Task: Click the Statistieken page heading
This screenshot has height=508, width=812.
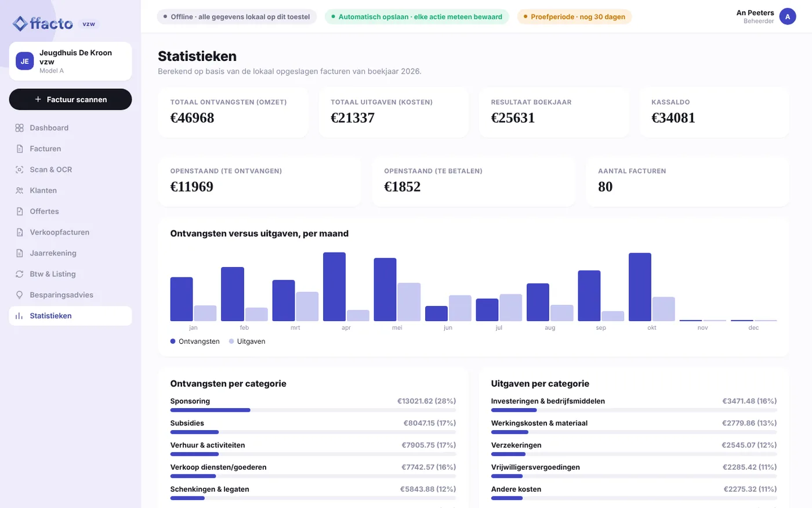Action: [x=197, y=56]
